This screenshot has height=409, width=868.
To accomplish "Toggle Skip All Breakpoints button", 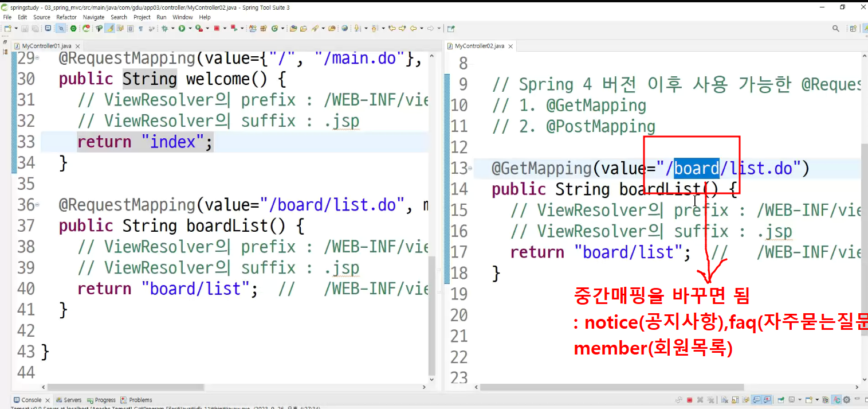I will tap(61, 28).
